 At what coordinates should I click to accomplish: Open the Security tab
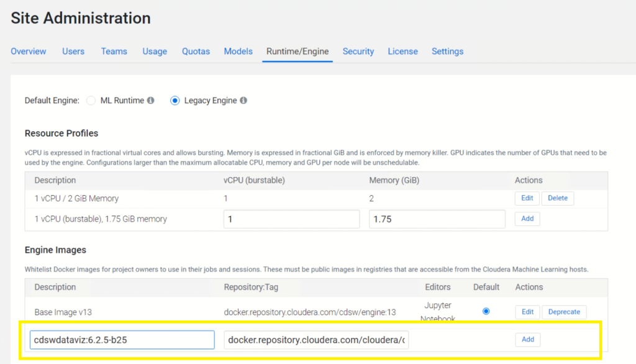[x=358, y=52]
